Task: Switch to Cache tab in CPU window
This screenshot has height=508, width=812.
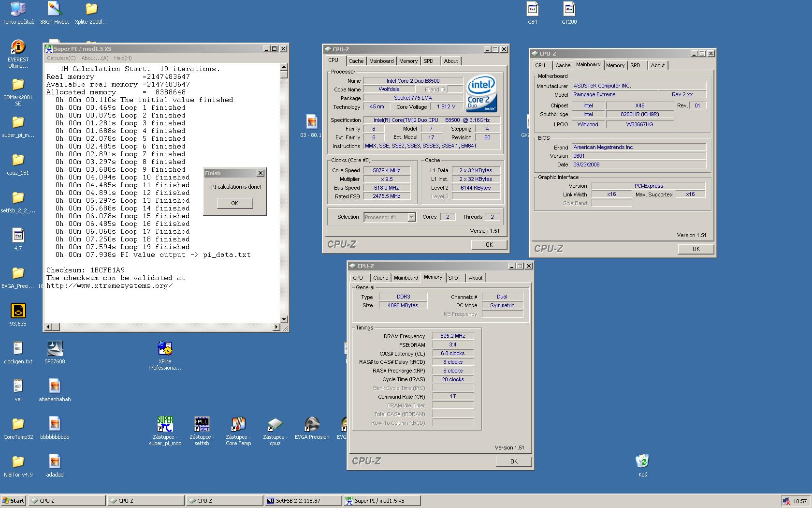Action: click(356, 61)
